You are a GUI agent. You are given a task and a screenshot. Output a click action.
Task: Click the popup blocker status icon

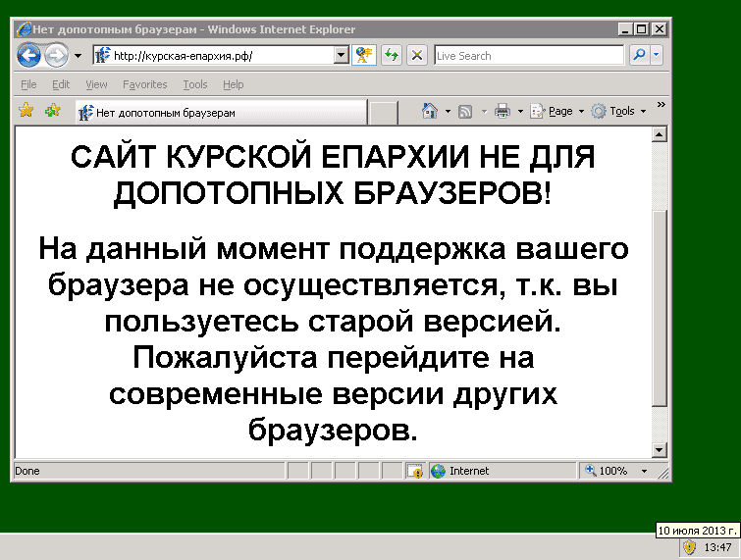[414, 471]
